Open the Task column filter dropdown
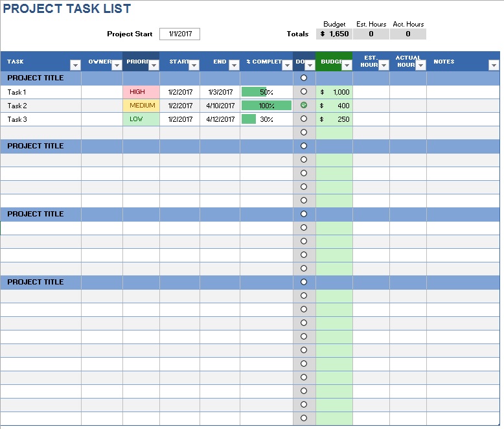This screenshot has width=504, height=429. 75,65
